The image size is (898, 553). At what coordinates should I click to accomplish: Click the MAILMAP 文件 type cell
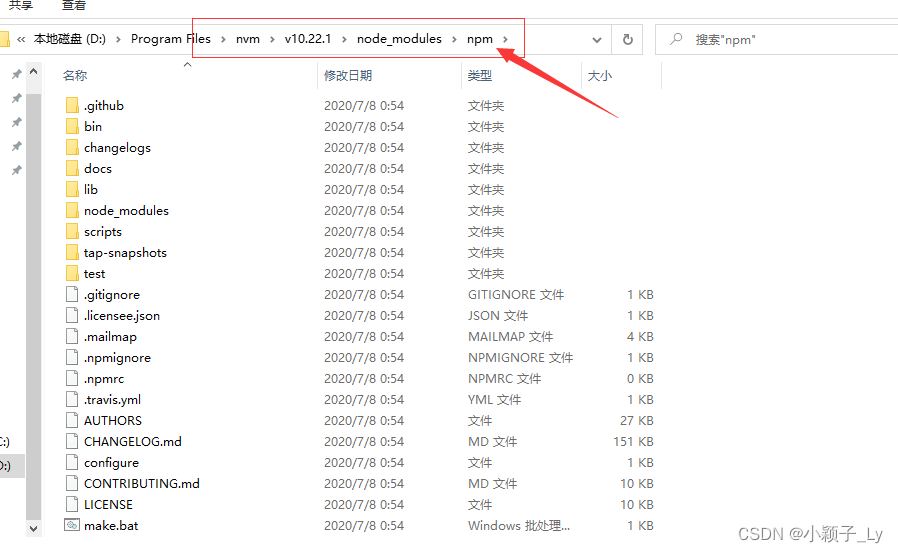[510, 337]
